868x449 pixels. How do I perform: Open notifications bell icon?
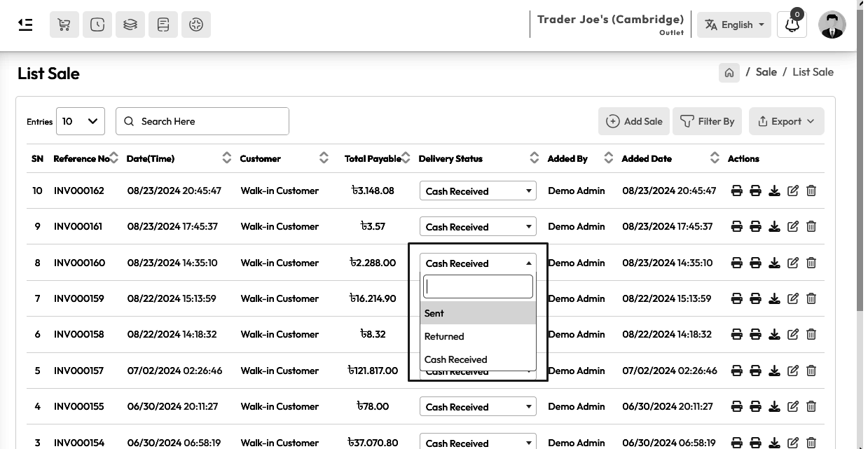[x=792, y=25]
